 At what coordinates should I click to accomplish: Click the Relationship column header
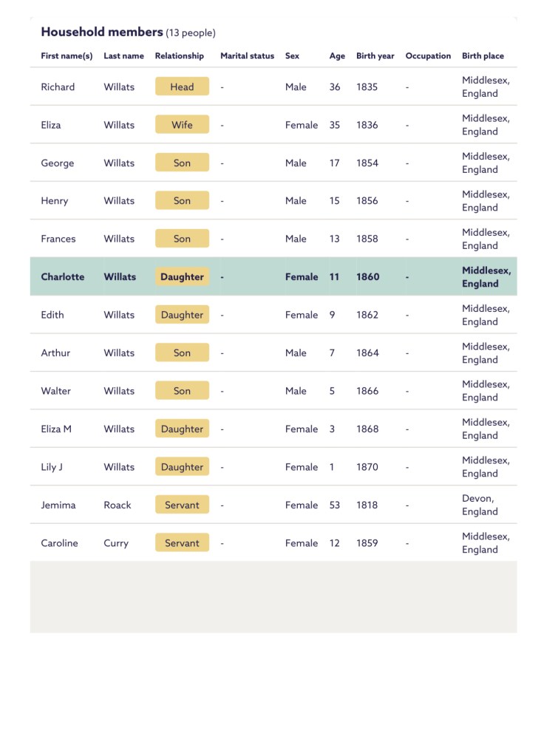click(180, 56)
